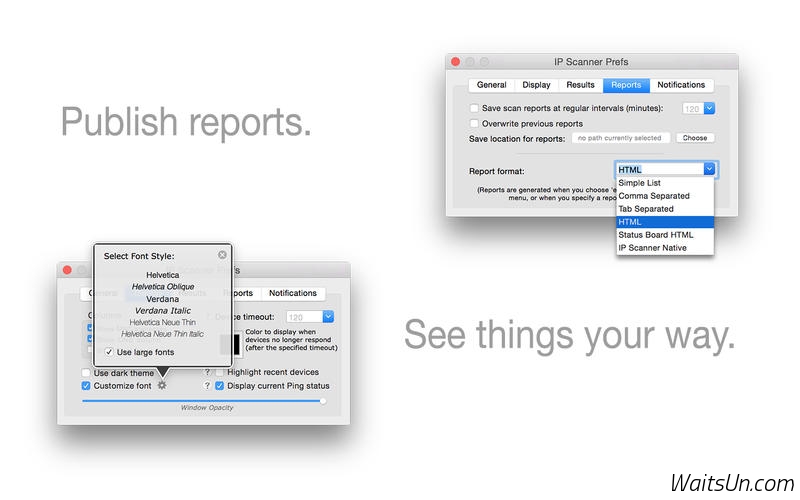The height and width of the screenshot is (500, 800).
Task: Toggle Use large fonts checkbox
Action: coord(109,352)
